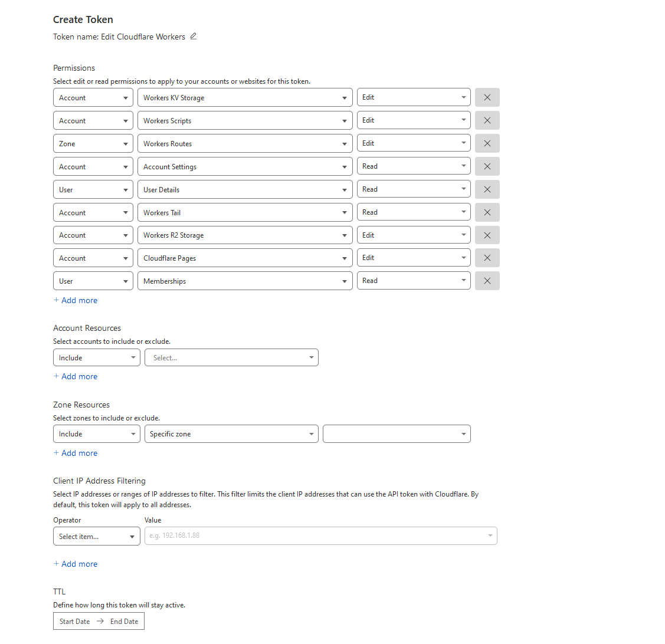This screenshot has height=644, width=665.
Task: Change access level for Account Settings
Action: [414, 166]
